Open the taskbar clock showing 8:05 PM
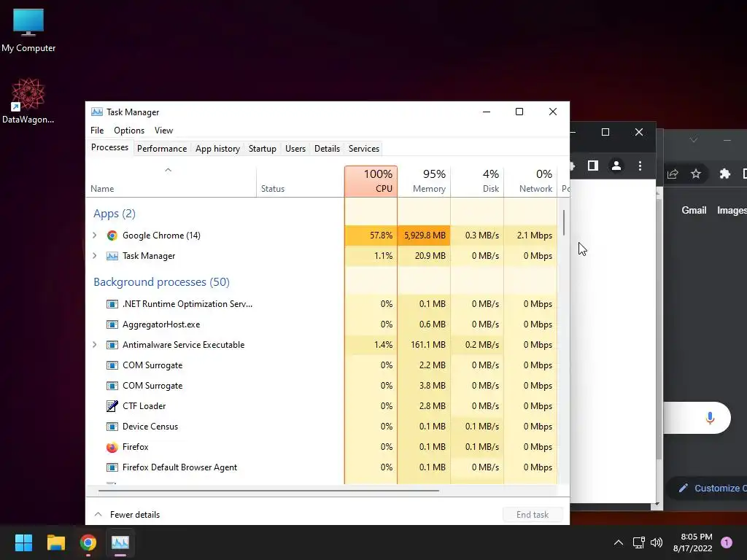747x560 pixels. tap(693, 542)
